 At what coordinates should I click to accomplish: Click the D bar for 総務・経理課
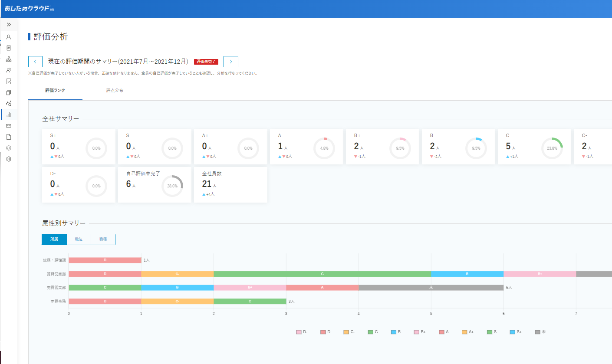point(105,260)
